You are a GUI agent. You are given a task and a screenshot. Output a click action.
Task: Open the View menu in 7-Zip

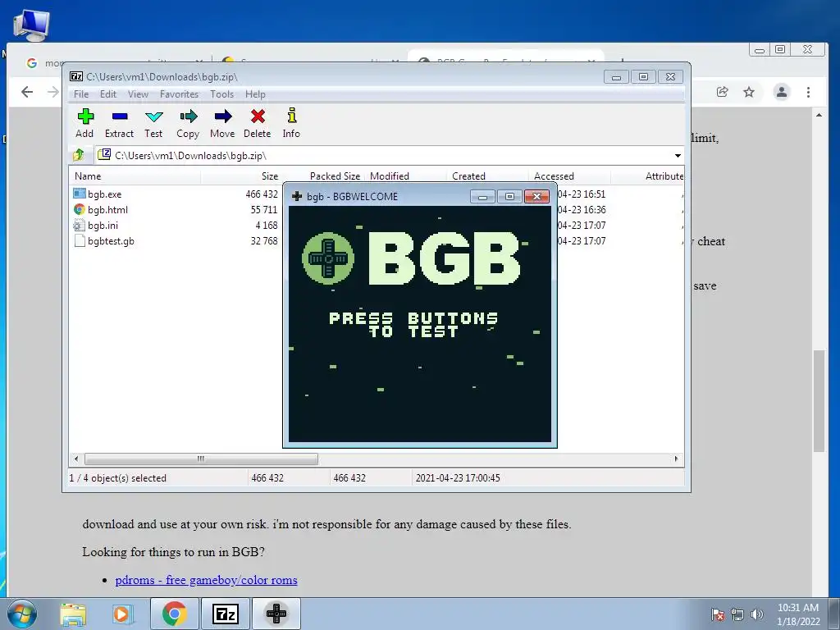tap(138, 94)
